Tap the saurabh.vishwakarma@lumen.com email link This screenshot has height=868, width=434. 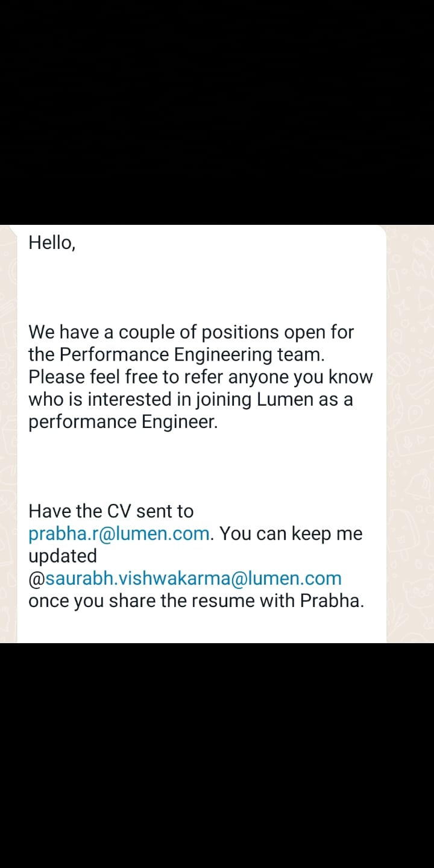(185, 578)
